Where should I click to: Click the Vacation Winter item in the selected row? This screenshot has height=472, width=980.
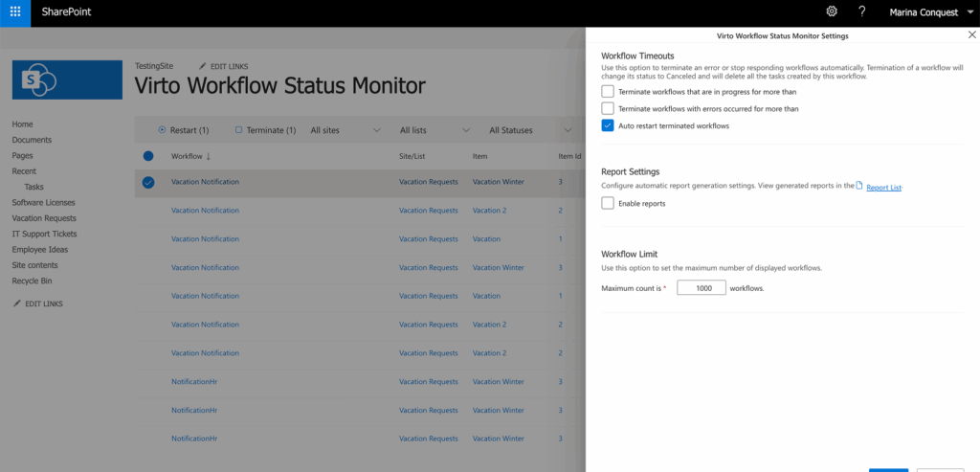(x=498, y=182)
